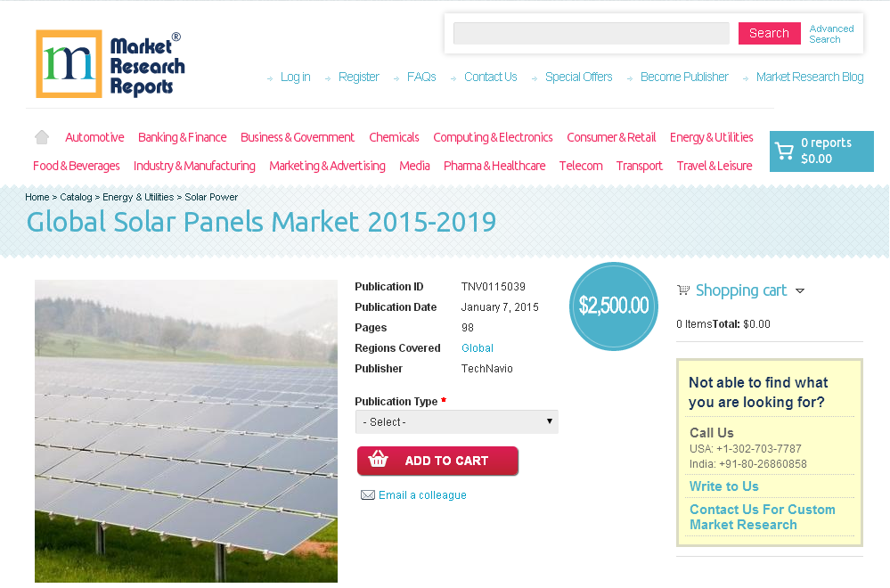
Task: Click the envelope icon beside Email a colleague
Action: pyautogui.click(x=368, y=494)
